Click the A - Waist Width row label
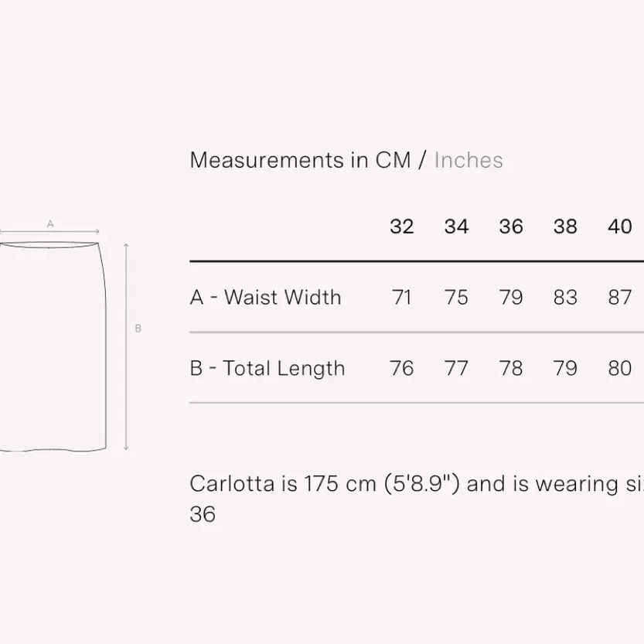The image size is (644, 644). coord(266,298)
